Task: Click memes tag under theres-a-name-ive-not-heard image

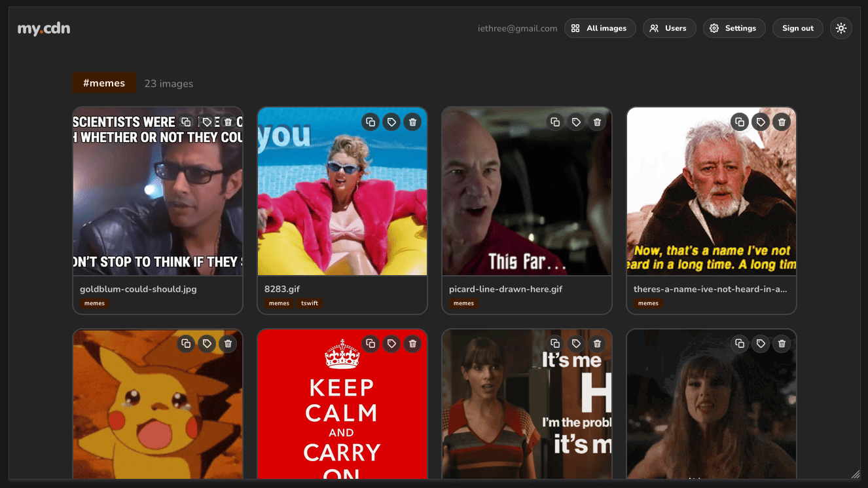Action: pos(648,303)
